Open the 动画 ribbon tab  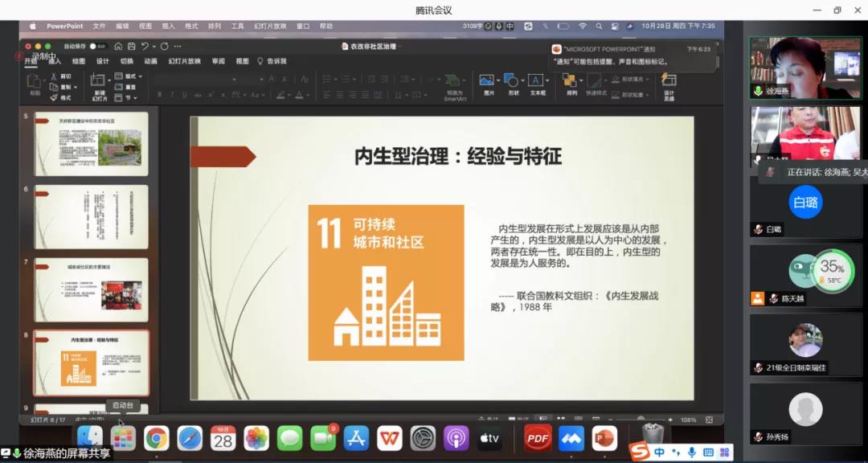click(150, 61)
